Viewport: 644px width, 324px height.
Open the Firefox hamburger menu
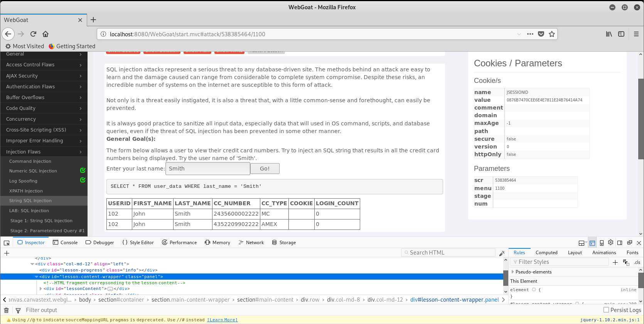636,34
